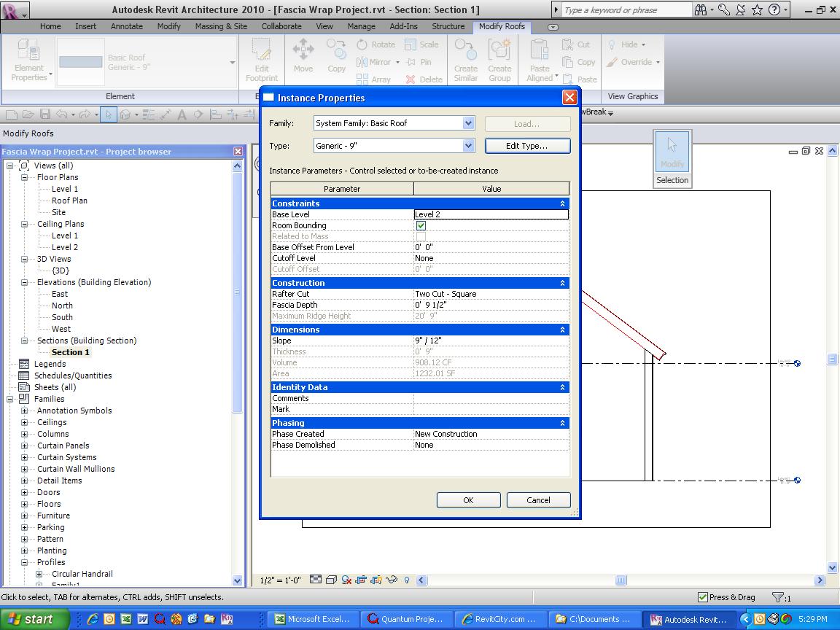The height and width of the screenshot is (630, 840).
Task: Open the Family dropdown in Instance Properties
Action: (x=468, y=123)
